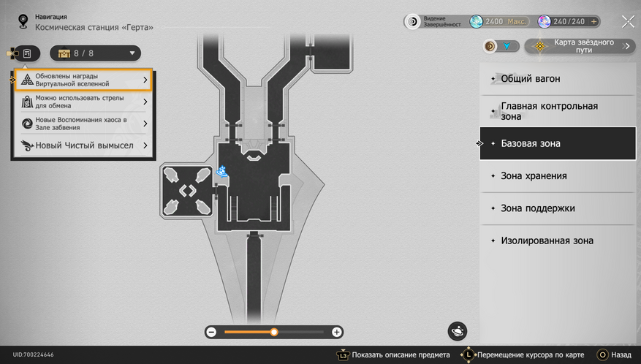Click the Pure Fiction winged icon

(x=27, y=145)
